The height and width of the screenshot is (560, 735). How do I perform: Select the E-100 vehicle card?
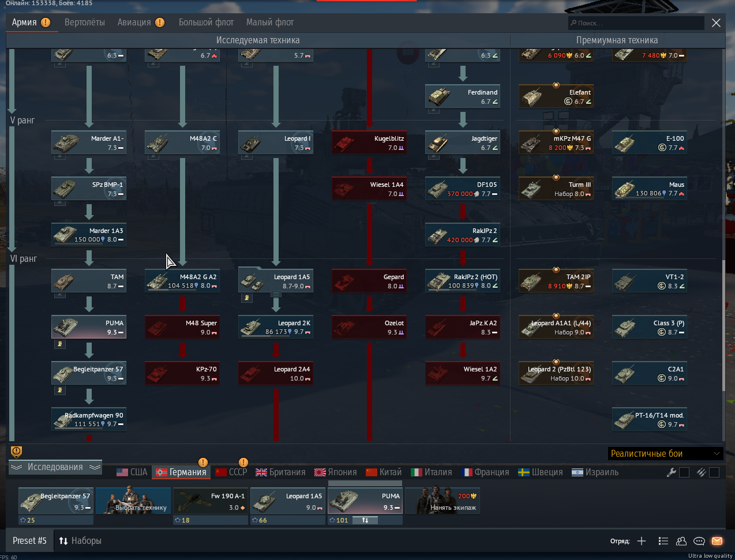click(x=650, y=142)
